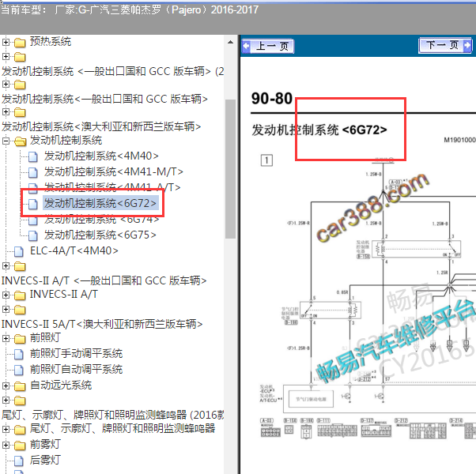Click the tree scrollbar up arrow
This screenshot has width=476, height=474.
pos(230,42)
